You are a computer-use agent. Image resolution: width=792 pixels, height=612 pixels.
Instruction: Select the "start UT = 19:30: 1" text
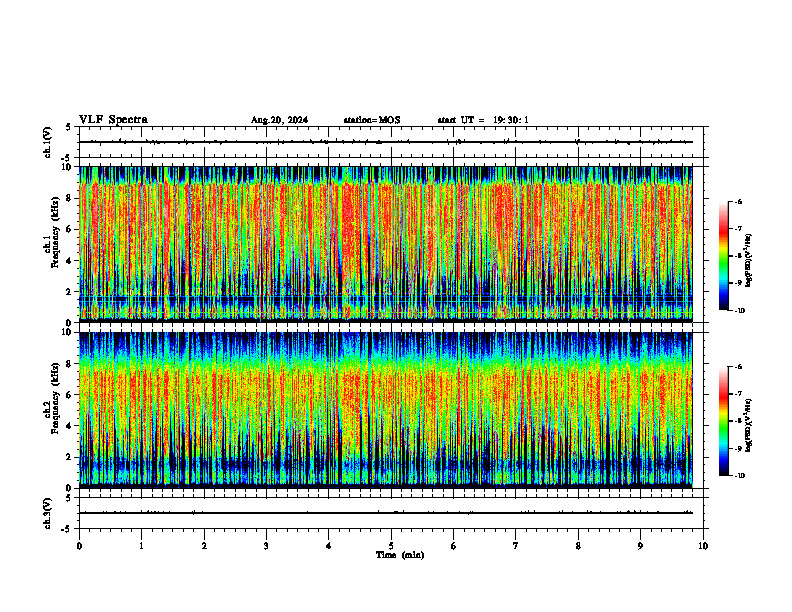483,120
